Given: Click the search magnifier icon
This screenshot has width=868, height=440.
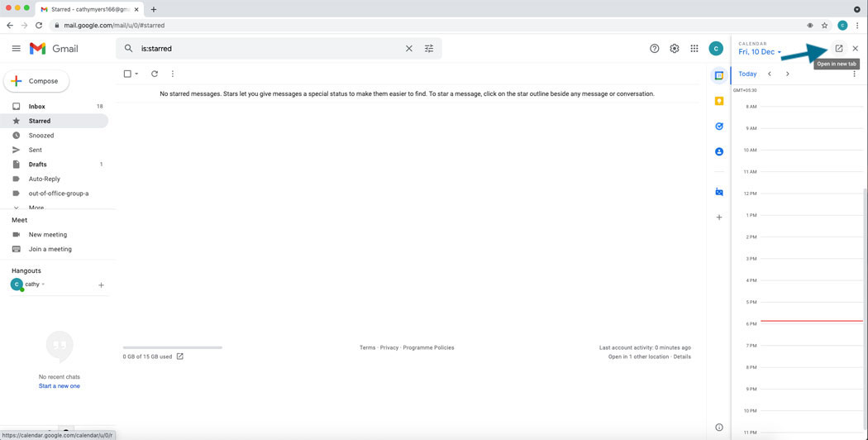Looking at the screenshot, I should (x=128, y=49).
